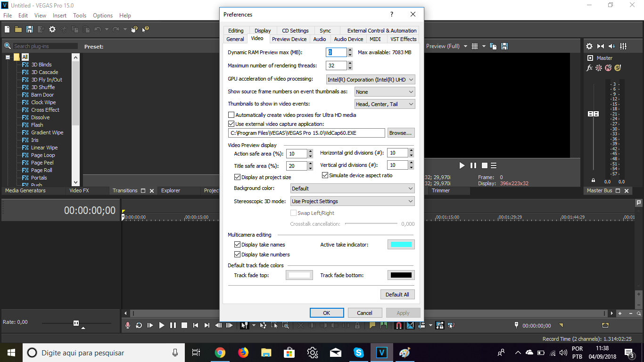644x362 pixels.
Task: Insert region icon on timeline toolbar
Action: click(384, 325)
